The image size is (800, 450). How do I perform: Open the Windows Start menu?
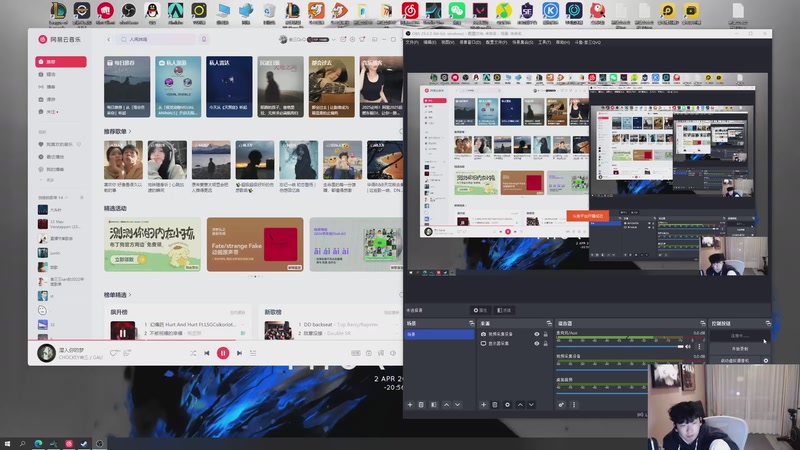point(7,444)
